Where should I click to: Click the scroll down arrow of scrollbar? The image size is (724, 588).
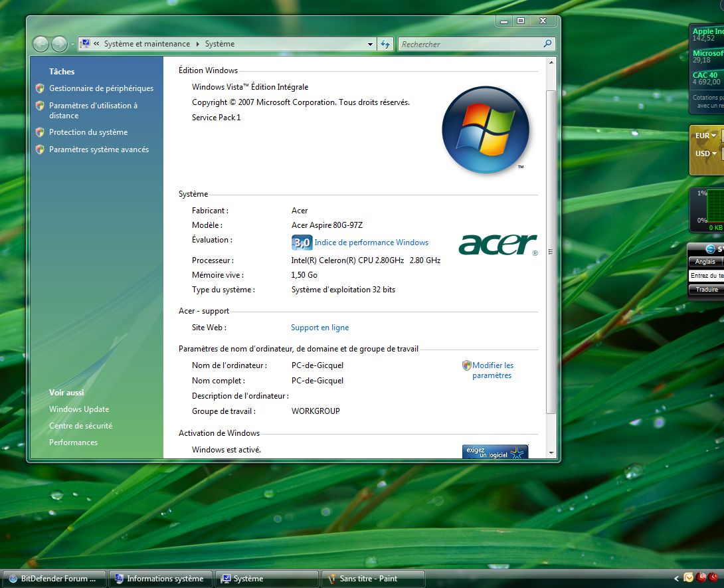coord(551,453)
